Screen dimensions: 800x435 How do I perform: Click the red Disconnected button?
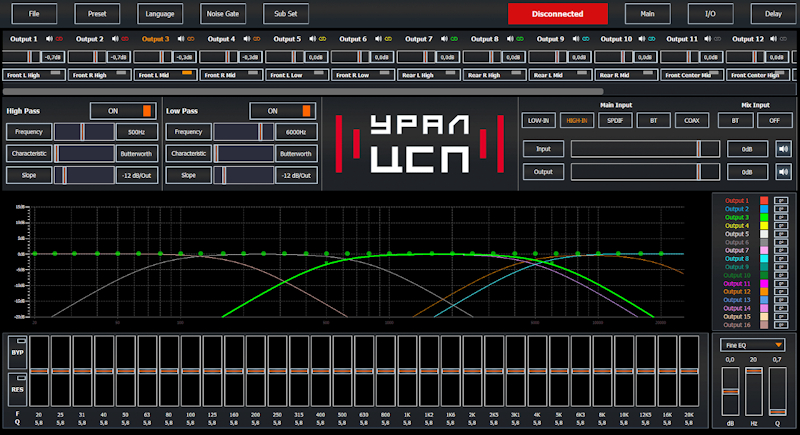557,14
